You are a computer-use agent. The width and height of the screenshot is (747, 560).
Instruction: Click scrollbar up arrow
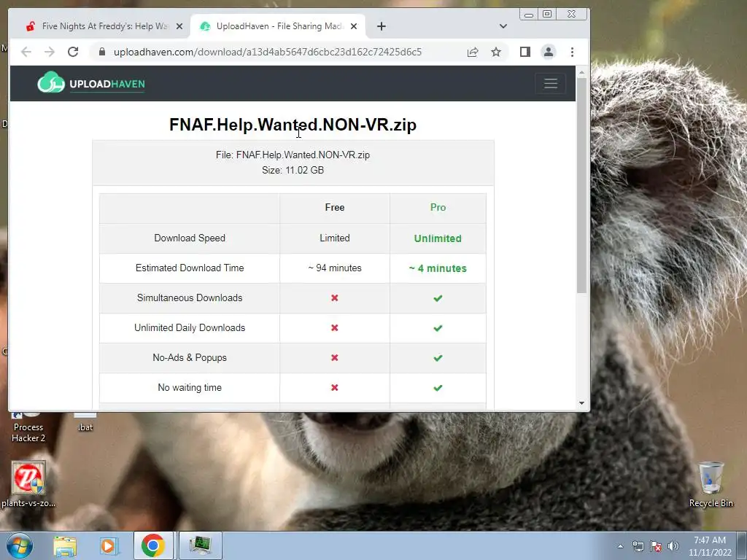[581, 72]
